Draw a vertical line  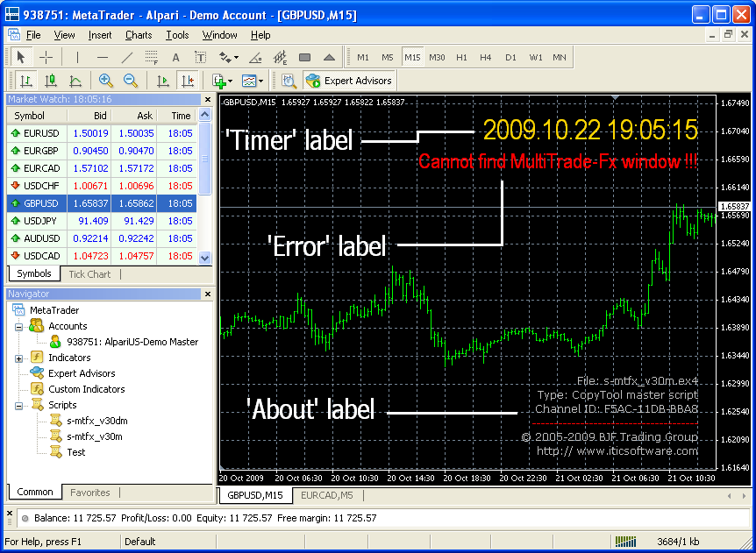77,57
